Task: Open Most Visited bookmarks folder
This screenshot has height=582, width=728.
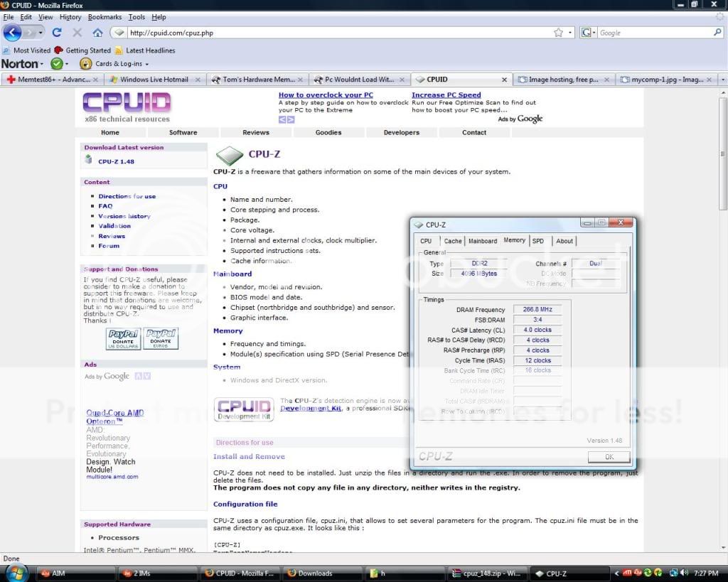Action: point(26,50)
